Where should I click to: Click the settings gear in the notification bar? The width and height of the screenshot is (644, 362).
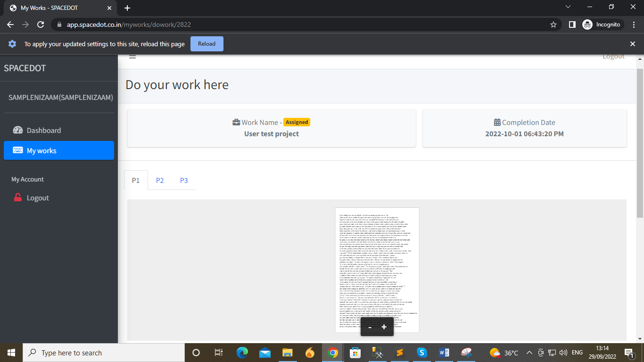tap(12, 43)
